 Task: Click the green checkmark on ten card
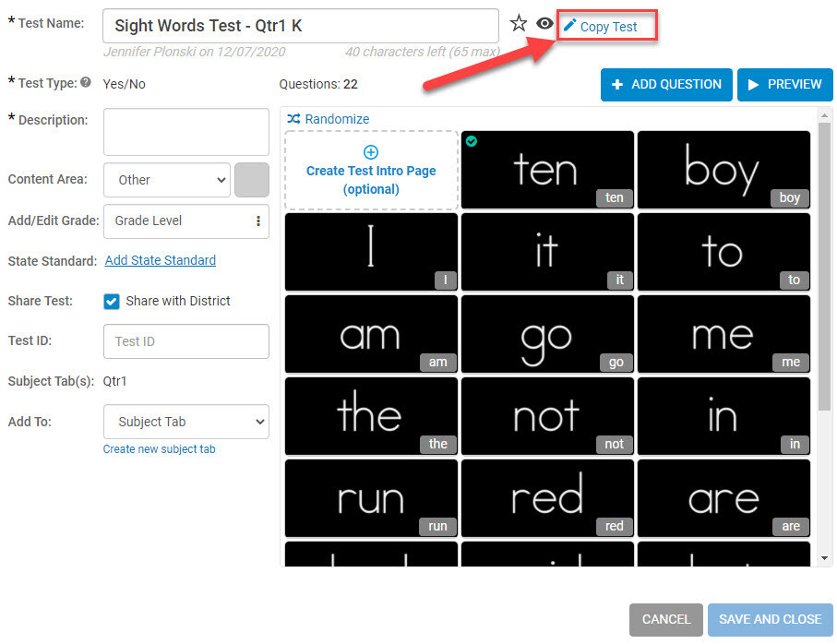click(x=472, y=141)
